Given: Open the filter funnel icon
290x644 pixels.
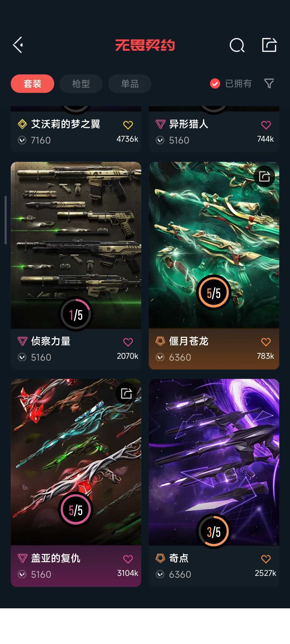Looking at the screenshot, I should coord(269,83).
